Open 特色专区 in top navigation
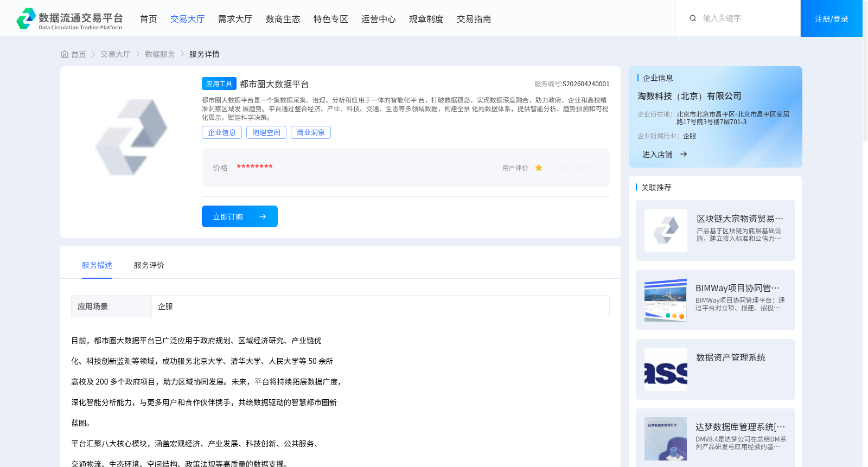868x467 pixels. pos(331,19)
